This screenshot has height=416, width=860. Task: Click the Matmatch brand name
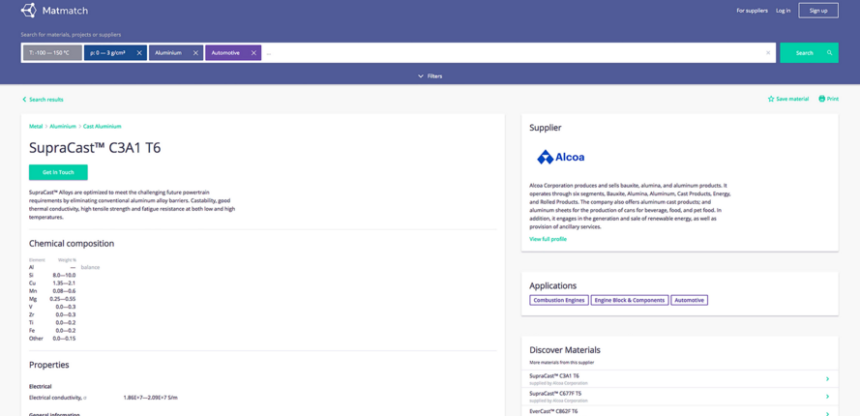click(x=65, y=10)
